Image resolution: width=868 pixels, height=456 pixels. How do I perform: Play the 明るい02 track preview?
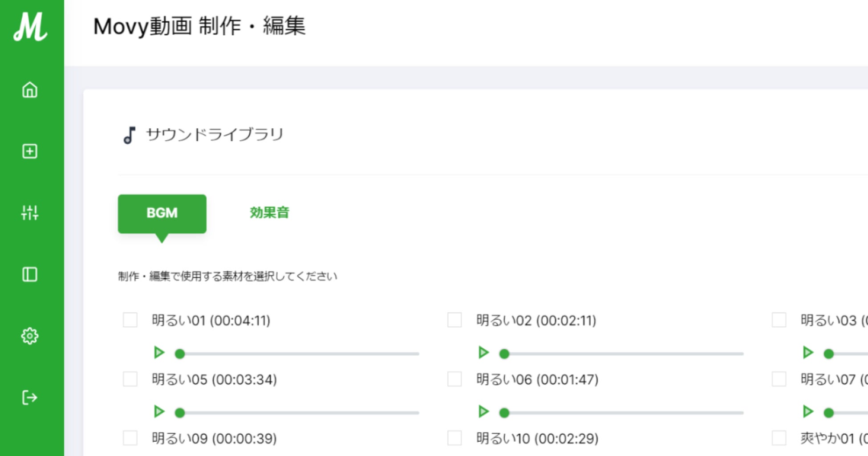click(x=483, y=353)
